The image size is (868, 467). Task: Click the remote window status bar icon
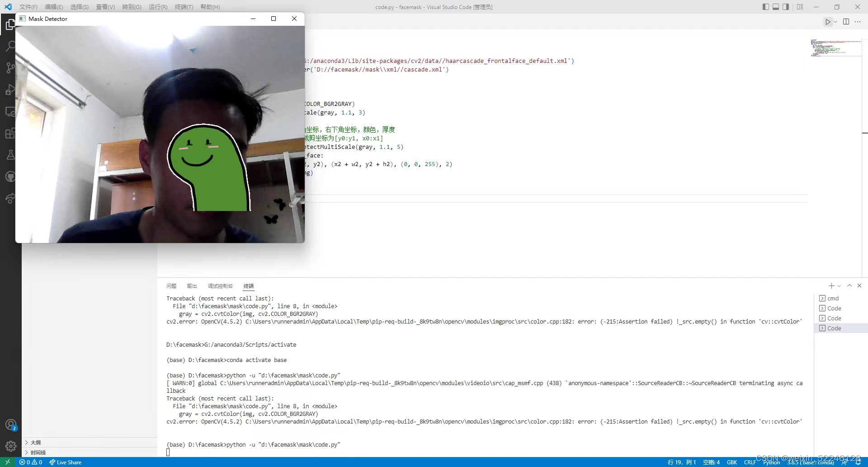[x=8, y=462]
